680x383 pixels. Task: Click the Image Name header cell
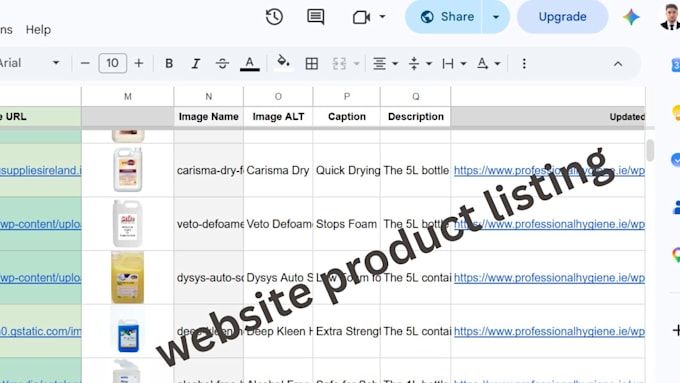(x=209, y=117)
